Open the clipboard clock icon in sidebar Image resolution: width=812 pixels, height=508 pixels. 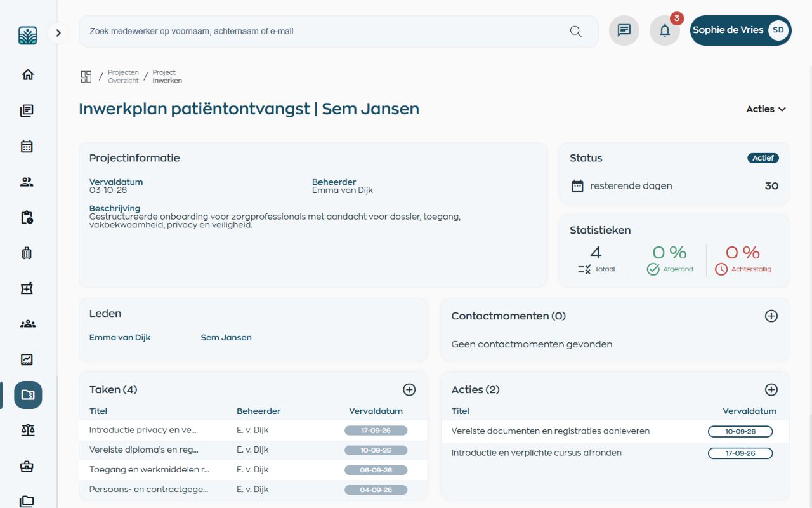click(x=27, y=218)
